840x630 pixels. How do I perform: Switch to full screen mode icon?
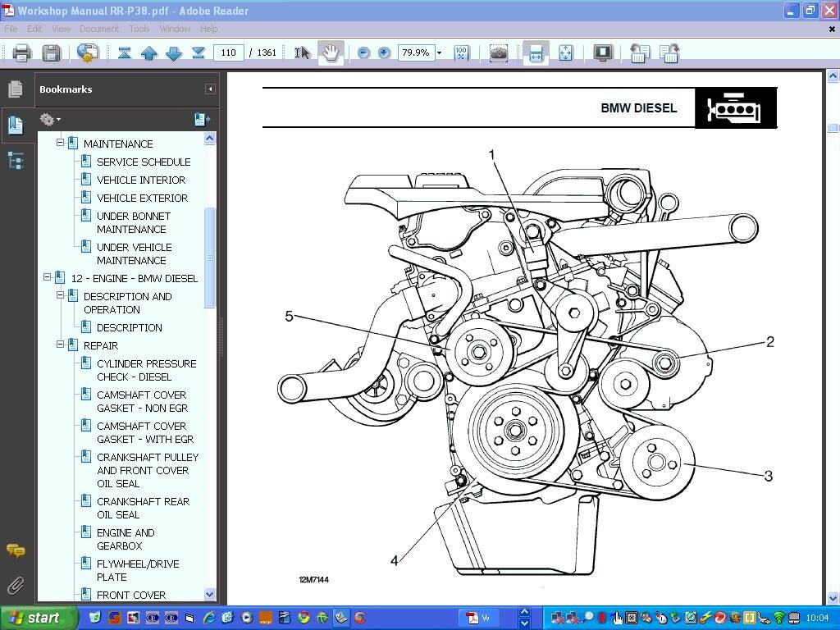coord(603,52)
